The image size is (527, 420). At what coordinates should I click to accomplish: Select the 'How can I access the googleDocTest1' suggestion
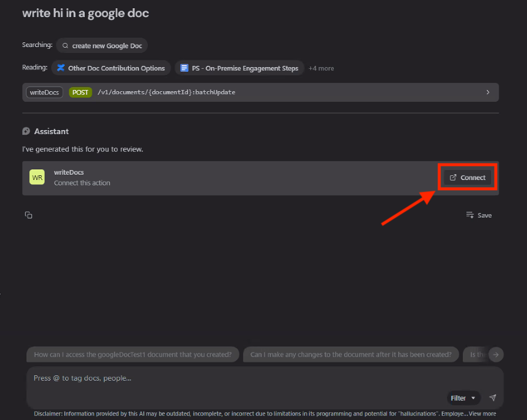[133, 355]
